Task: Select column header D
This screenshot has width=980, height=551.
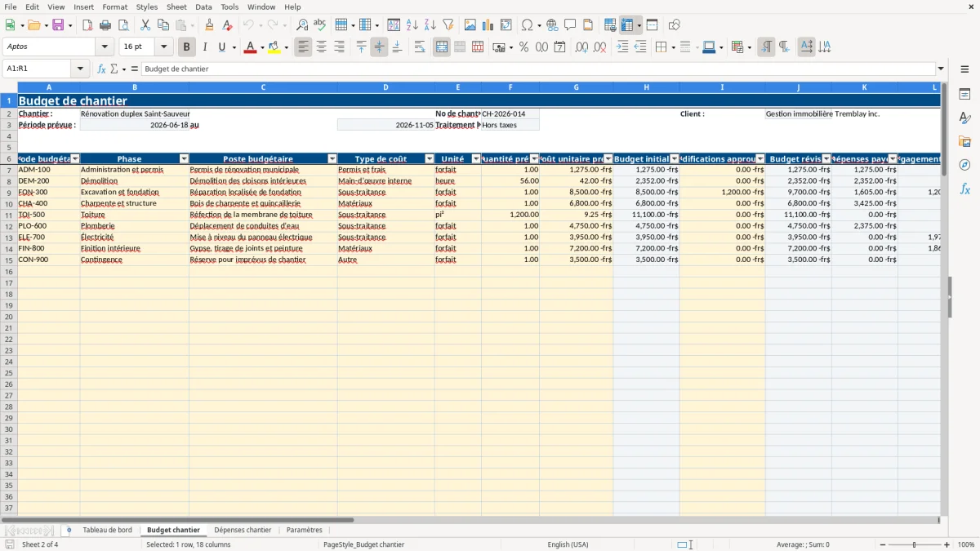Action: tap(385, 87)
